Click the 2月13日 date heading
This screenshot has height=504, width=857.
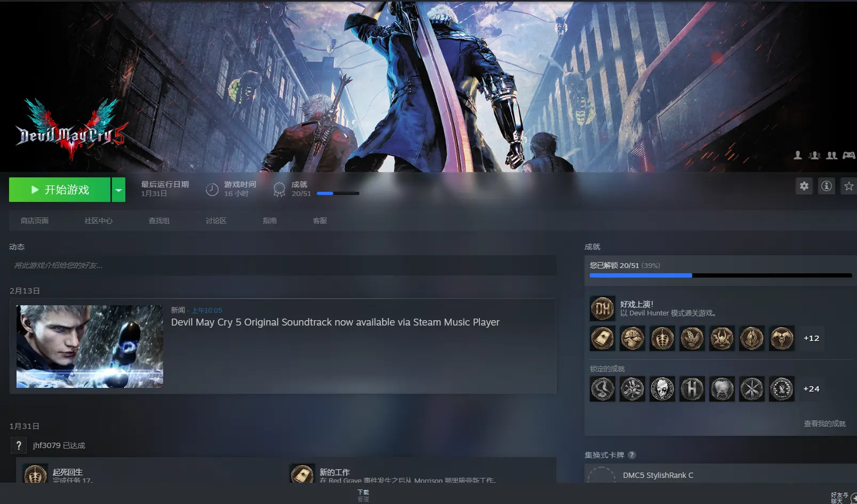point(25,291)
